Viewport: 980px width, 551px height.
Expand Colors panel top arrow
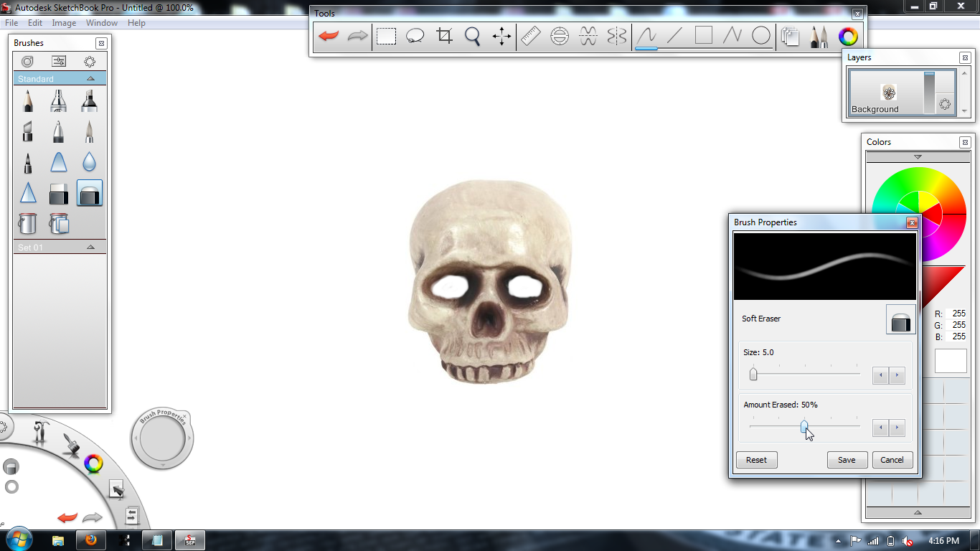pyautogui.click(x=918, y=157)
